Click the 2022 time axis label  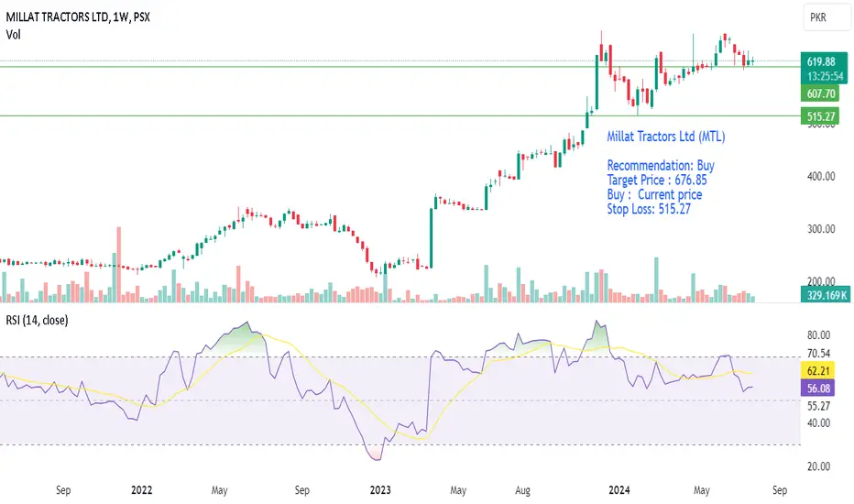pos(142,490)
